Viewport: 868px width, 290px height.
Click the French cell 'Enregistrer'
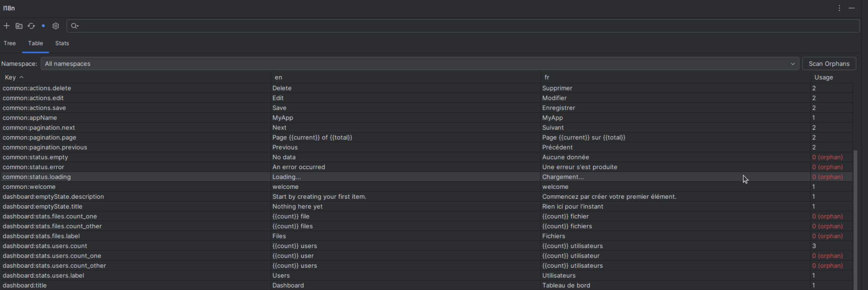coord(558,108)
